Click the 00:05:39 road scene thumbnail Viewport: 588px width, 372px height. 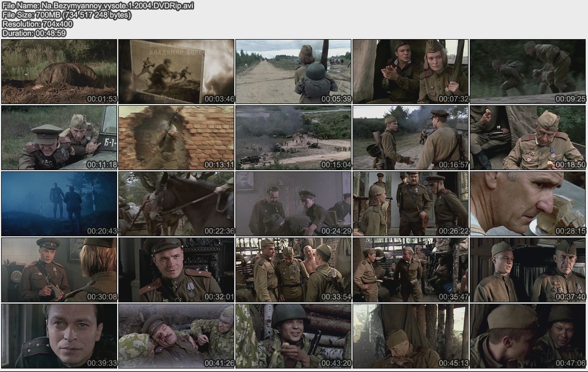coord(293,71)
